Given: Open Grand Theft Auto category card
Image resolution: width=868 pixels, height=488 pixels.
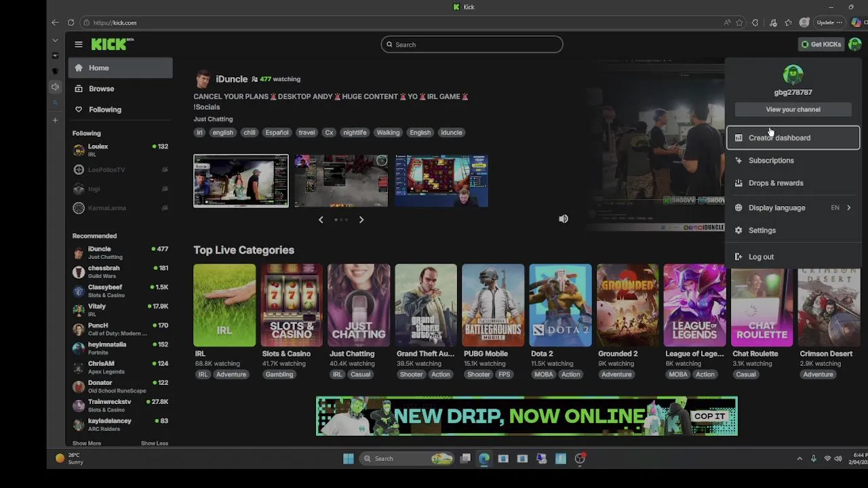Looking at the screenshot, I should coord(426,305).
